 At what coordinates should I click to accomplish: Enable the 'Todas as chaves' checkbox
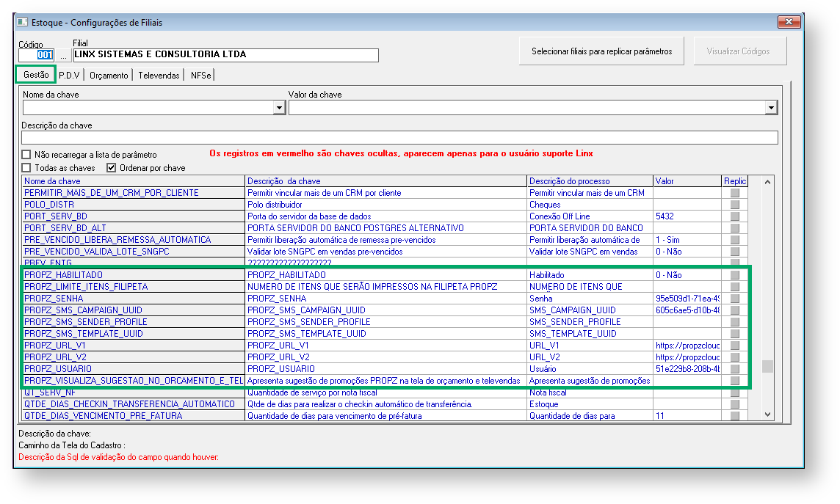[x=26, y=168]
